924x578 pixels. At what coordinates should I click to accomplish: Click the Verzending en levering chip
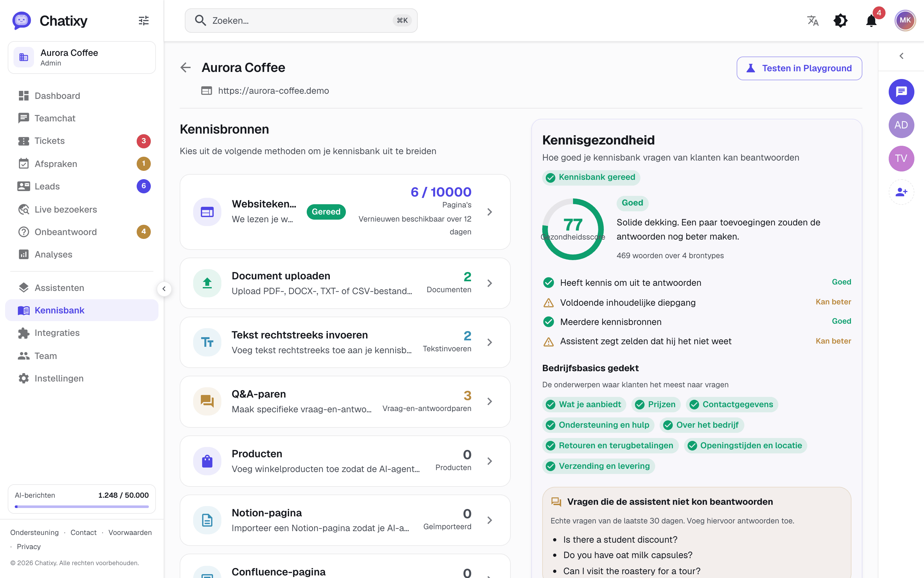click(598, 466)
